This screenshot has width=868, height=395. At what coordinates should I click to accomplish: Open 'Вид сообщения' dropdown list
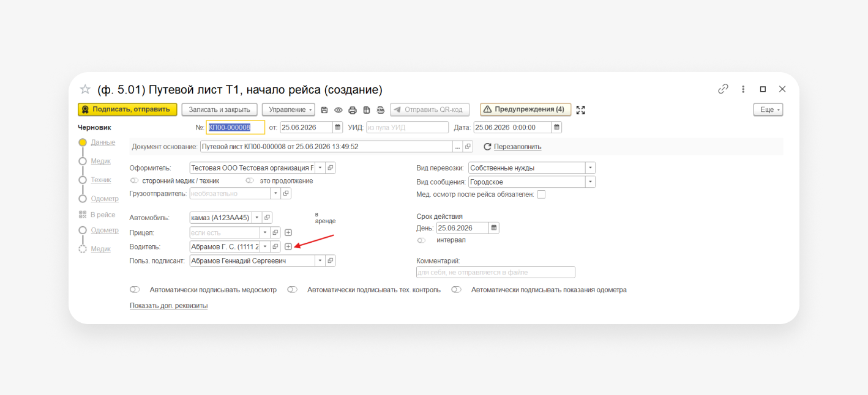590,182
